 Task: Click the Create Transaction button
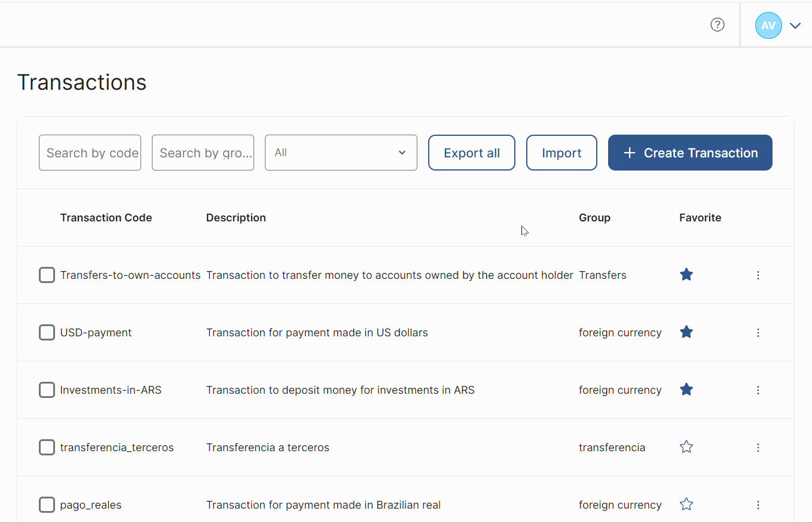click(690, 153)
